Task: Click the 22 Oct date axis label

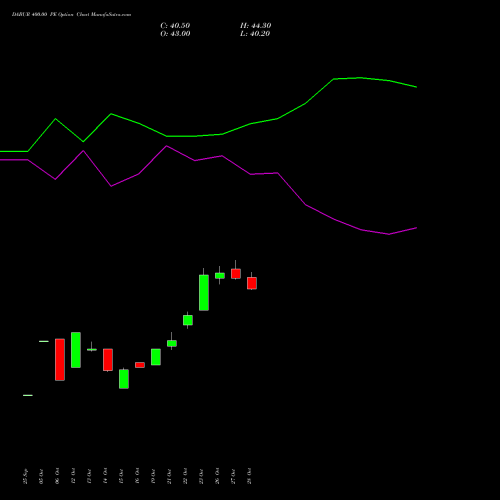Action: (x=185, y=476)
